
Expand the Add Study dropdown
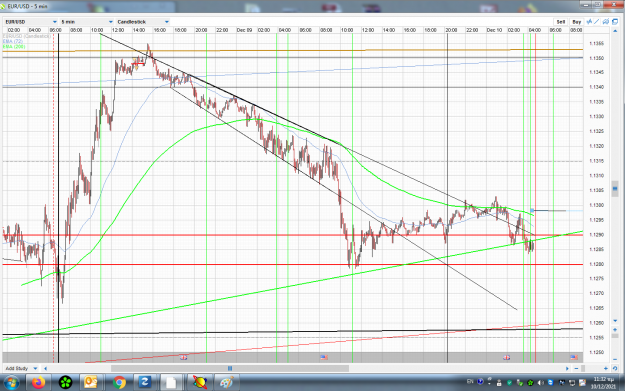[x=22, y=368]
